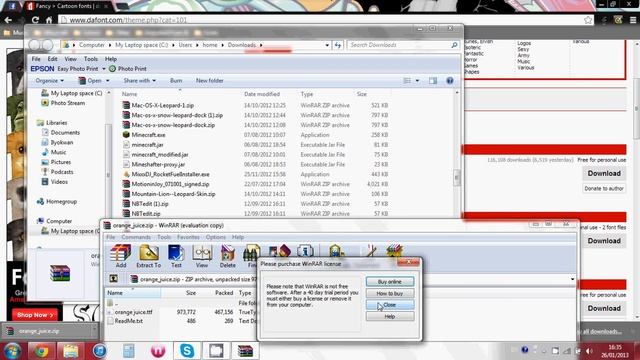
Task: Click Chrome reload page button
Action: 36,20
